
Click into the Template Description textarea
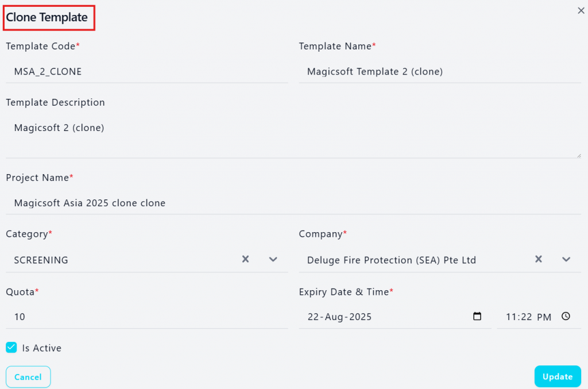point(293,137)
